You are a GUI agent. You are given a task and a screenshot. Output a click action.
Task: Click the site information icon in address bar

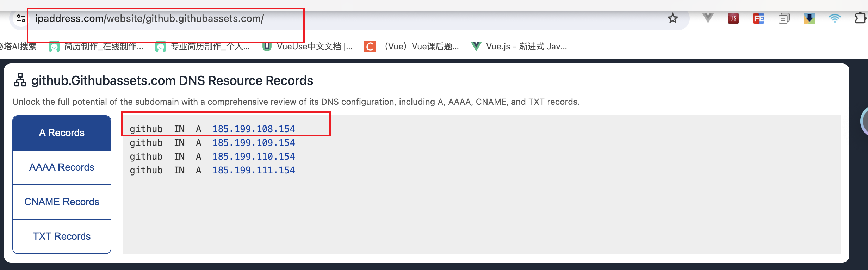(x=21, y=18)
